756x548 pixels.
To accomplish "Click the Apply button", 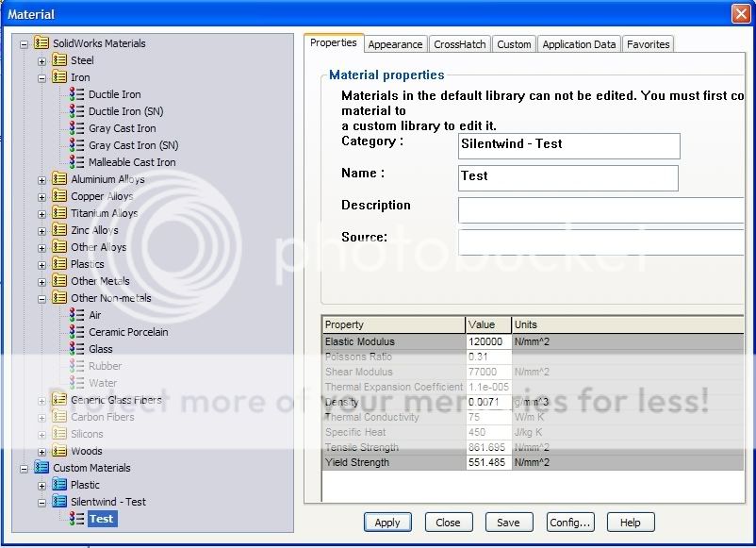I will 387,523.
